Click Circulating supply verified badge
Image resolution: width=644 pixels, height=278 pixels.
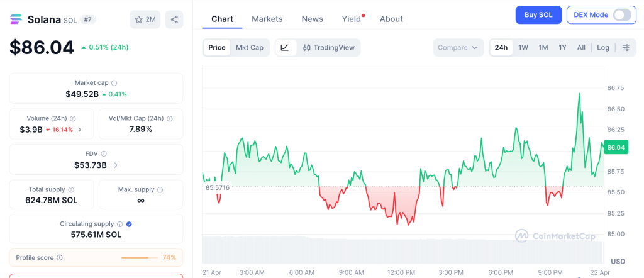coord(129,224)
